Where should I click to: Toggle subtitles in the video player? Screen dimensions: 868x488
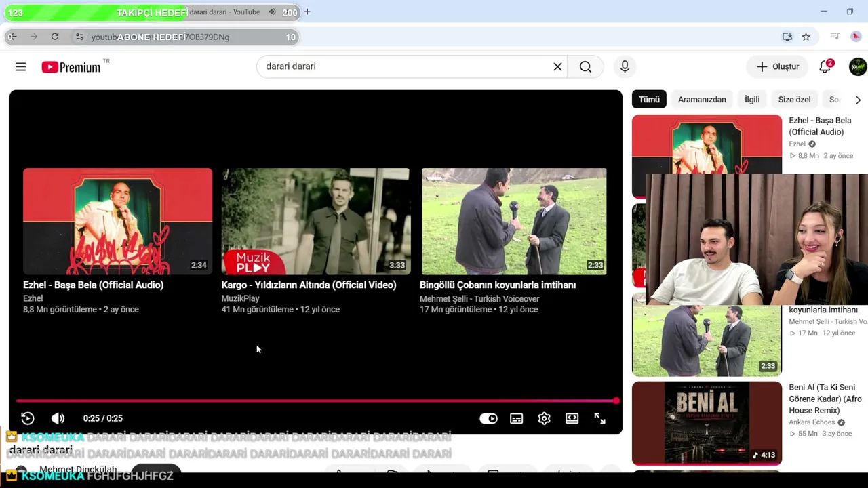(x=517, y=418)
